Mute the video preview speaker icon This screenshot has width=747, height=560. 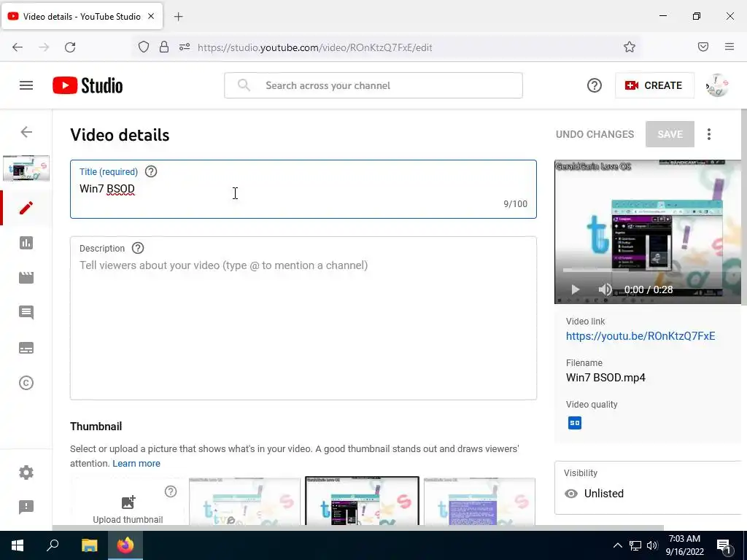tap(605, 289)
